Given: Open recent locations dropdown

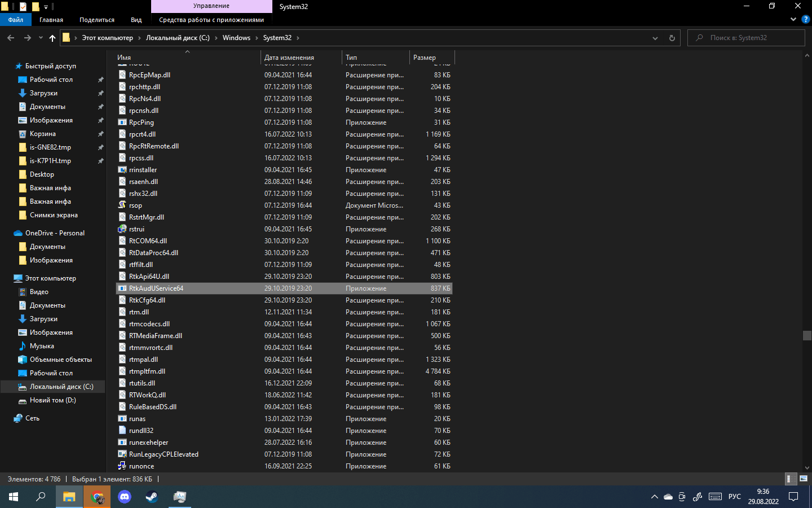Looking at the screenshot, I should click(x=41, y=38).
